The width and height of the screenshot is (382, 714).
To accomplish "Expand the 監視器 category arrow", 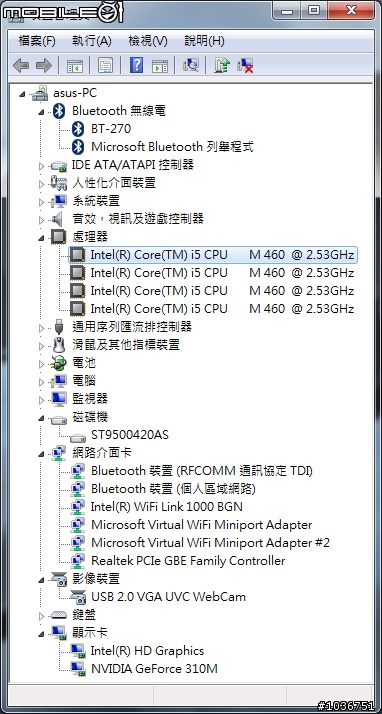I will (x=41, y=400).
